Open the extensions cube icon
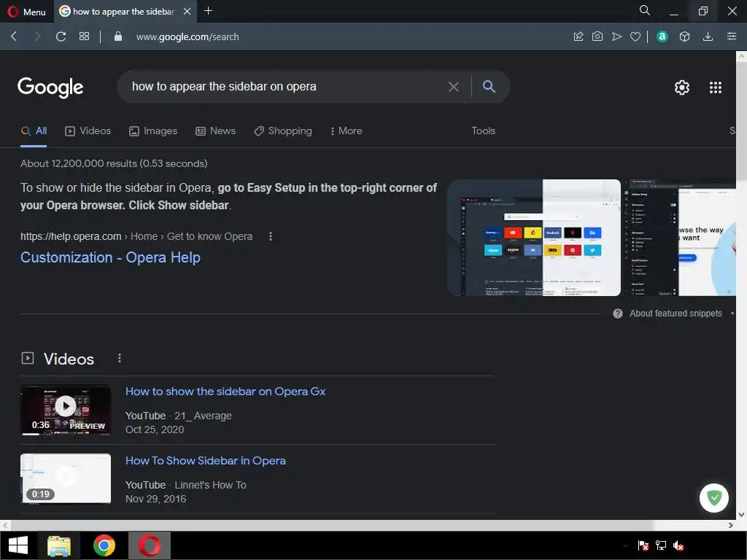Screen dimensions: 747x560 click(x=684, y=36)
